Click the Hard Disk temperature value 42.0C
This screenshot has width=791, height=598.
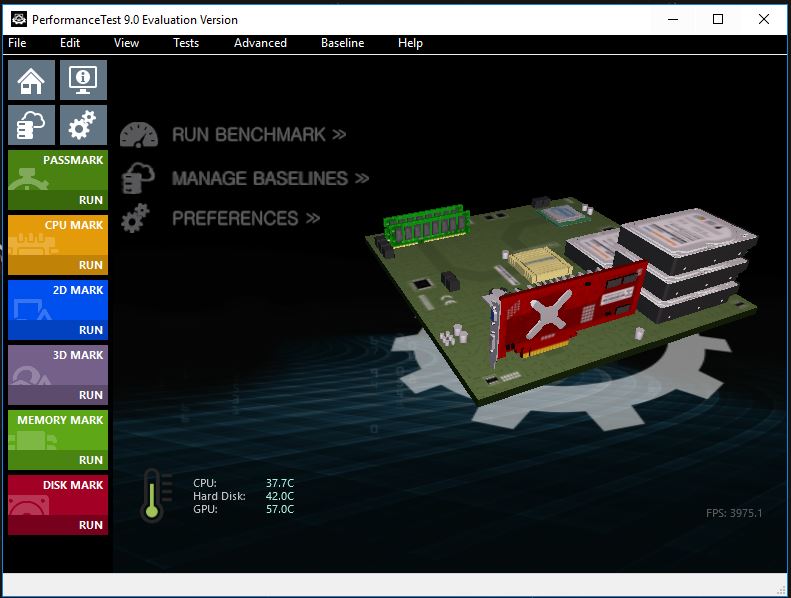click(x=280, y=496)
